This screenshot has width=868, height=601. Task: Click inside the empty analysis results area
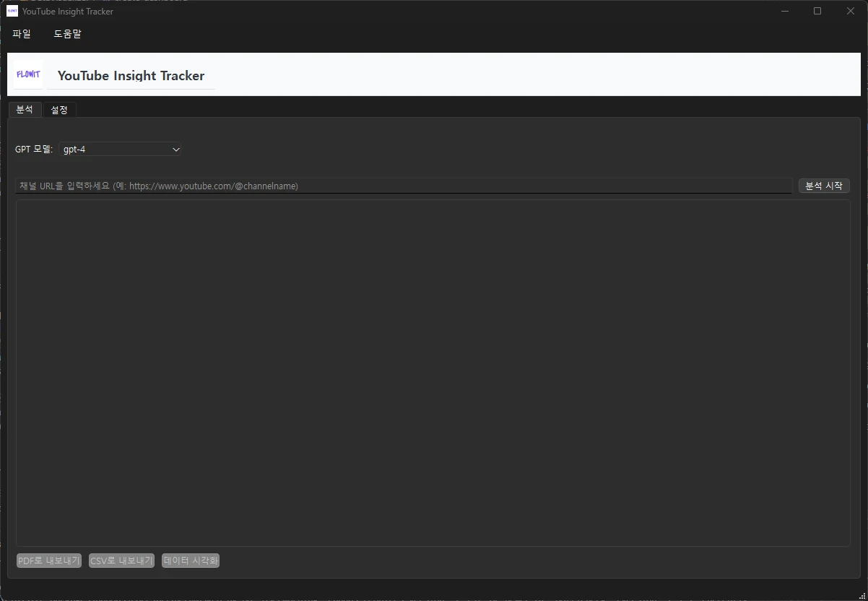(x=433, y=372)
